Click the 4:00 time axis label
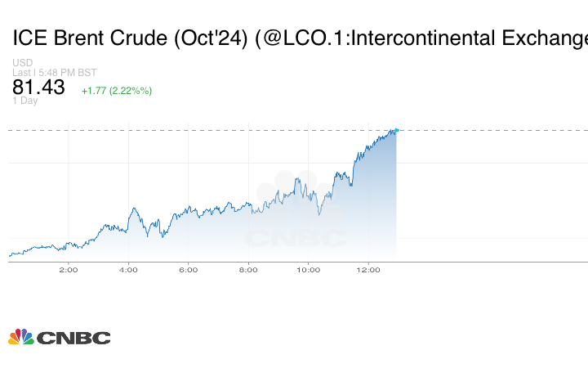The width and height of the screenshot is (588, 368). [x=128, y=269]
